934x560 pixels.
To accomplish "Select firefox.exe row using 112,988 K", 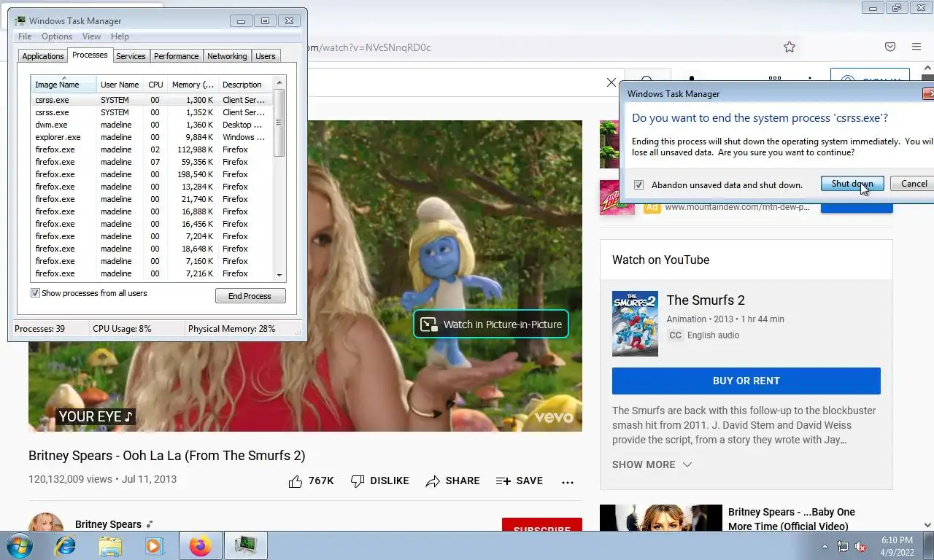I will click(151, 149).
